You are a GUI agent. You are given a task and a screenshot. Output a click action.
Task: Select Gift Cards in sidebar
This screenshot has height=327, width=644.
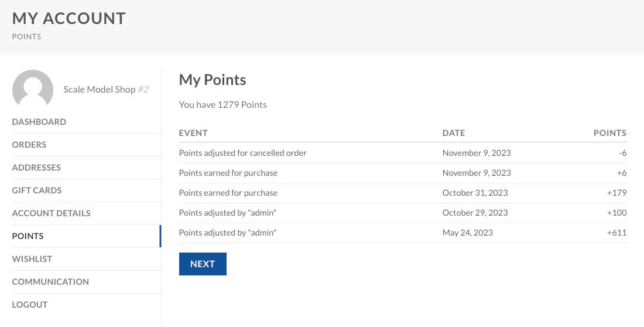coord(37,190)
